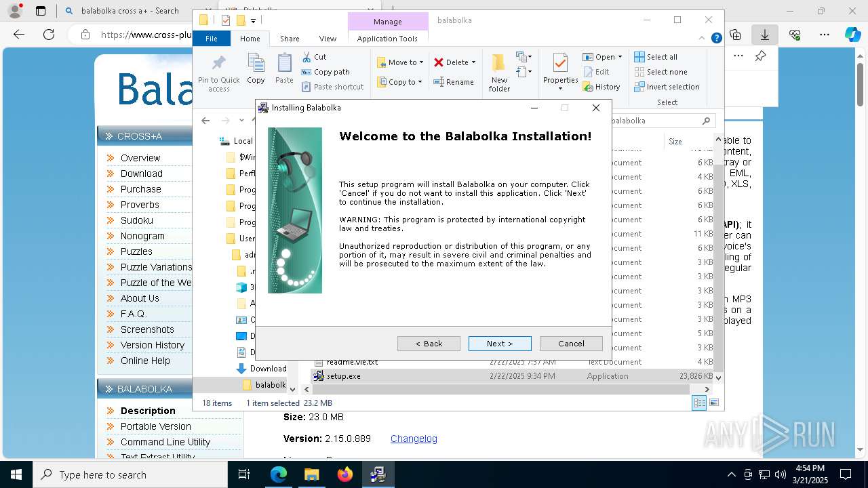Click Select all in the ribbon

tap(656, 57)
